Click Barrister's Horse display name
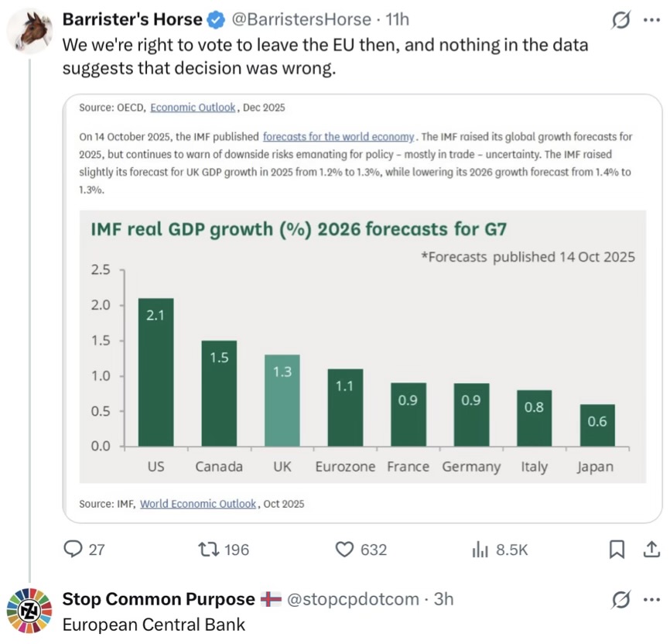 click(x=132, y=19)
